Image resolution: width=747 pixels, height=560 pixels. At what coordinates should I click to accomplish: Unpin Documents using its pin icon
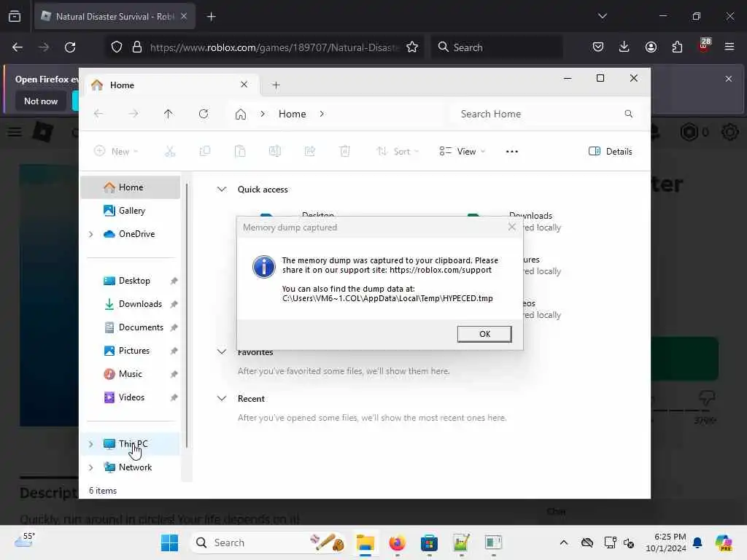[x=174, y=327]
